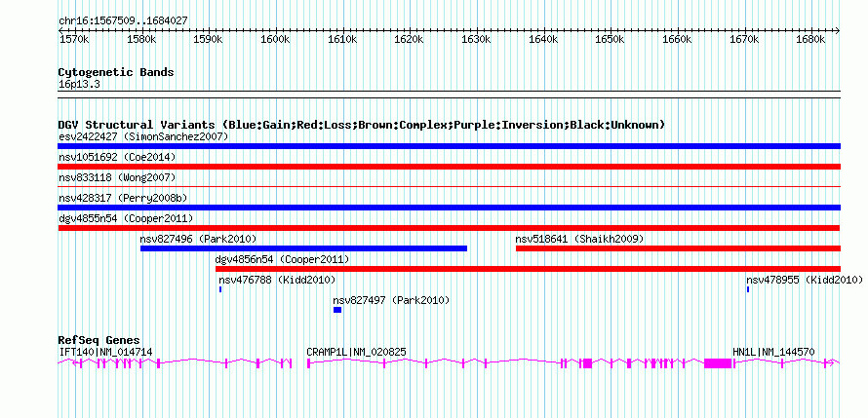Select the esv2422427 (SimonSanchez2007) label
The width and height of the screenshot is (868, 418).
[143, 136]
